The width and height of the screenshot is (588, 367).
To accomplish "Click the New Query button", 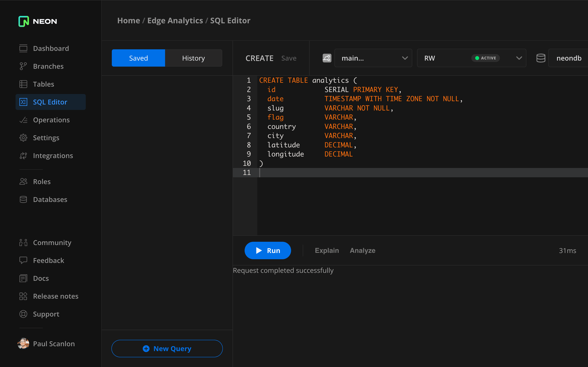I will click(x=167, y=348).
